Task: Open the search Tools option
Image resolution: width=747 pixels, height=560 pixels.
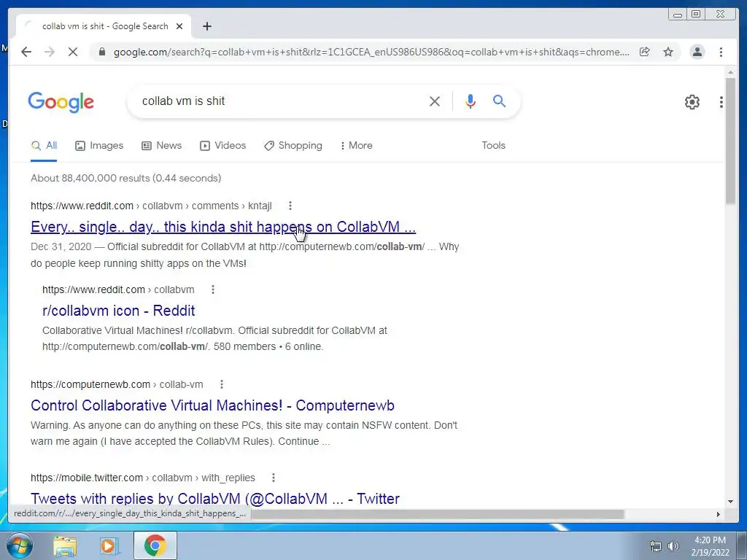Action: pos(494,145)
